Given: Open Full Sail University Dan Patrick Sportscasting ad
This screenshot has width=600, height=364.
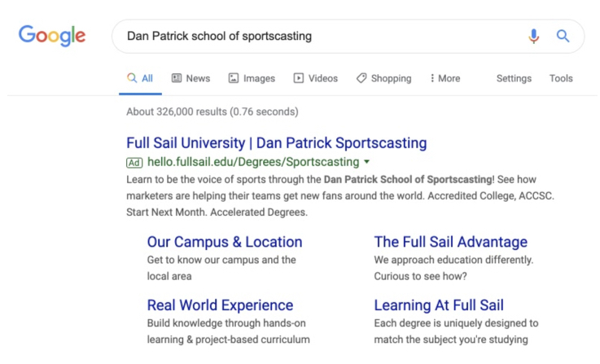Looking at the screenshot, I should click(276, 143).
